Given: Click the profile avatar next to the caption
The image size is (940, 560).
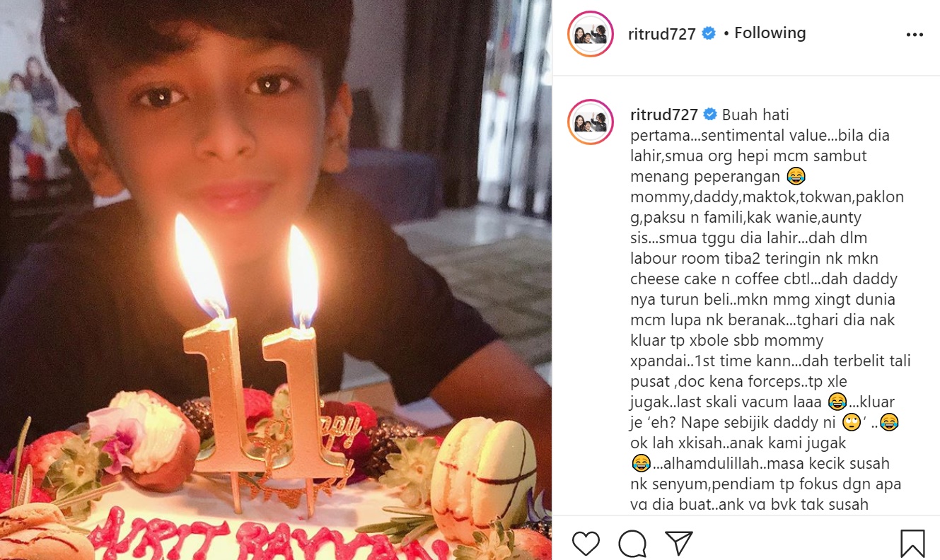Looking at the screenshot, I should pos(590,122).
